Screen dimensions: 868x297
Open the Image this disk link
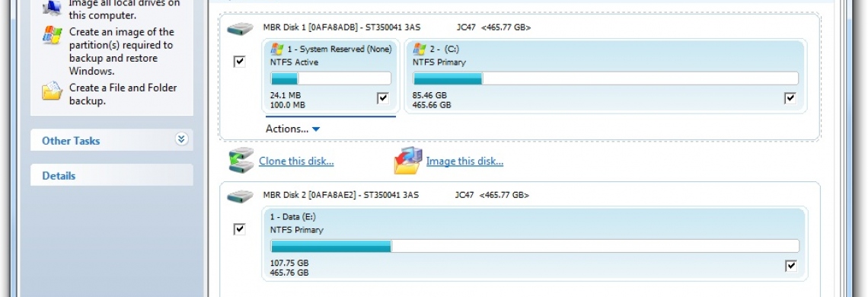(464, 161)
